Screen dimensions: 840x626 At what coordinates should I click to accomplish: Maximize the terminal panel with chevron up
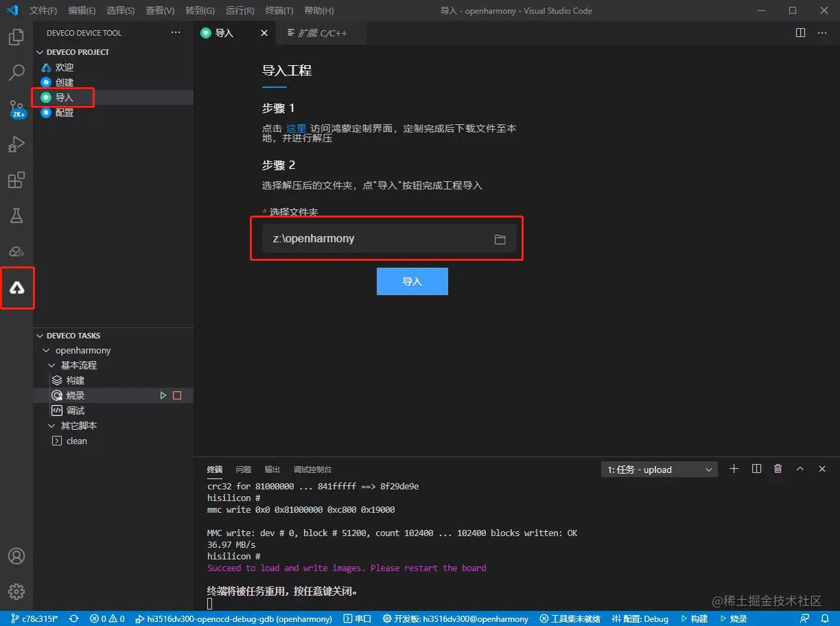coord(800,469)
